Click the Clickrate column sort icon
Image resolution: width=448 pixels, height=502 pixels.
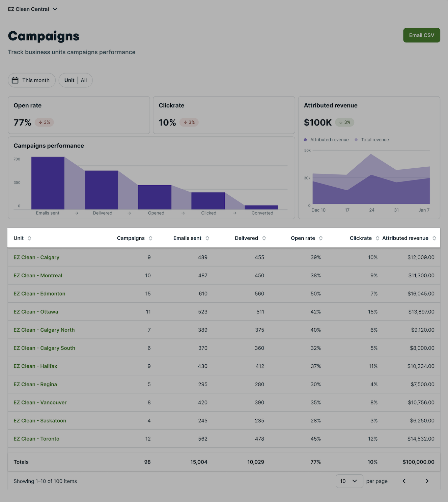[377, 238]
